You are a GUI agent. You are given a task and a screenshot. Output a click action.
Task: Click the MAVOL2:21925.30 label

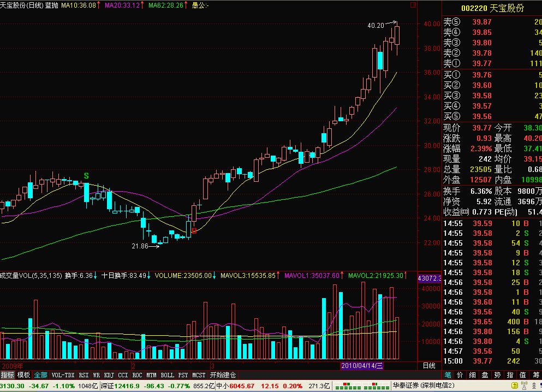(376, 276)
